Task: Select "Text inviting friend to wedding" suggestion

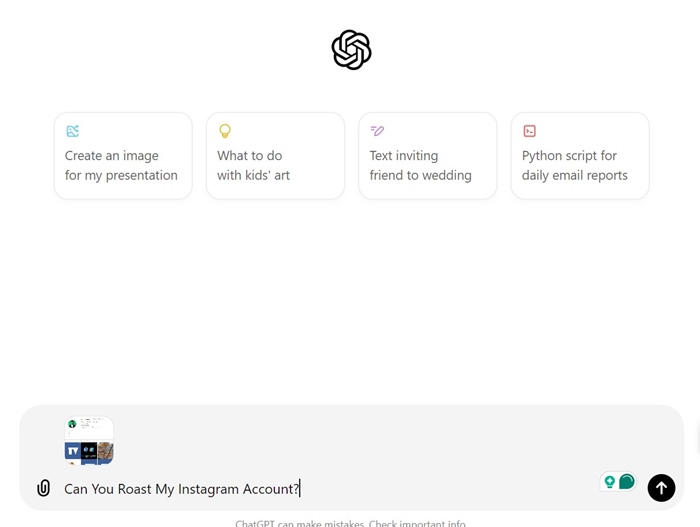Action: point(428,156)
